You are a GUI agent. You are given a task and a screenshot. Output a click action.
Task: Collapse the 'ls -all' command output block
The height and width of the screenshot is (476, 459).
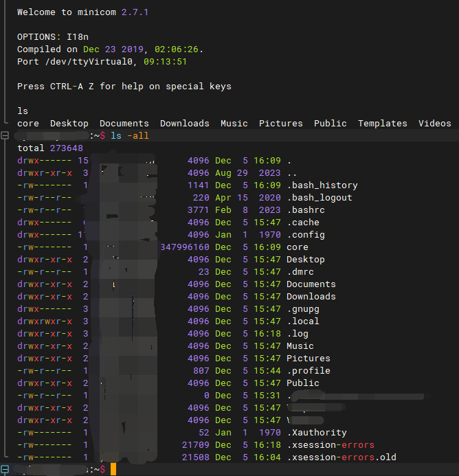tap(5, 136)
